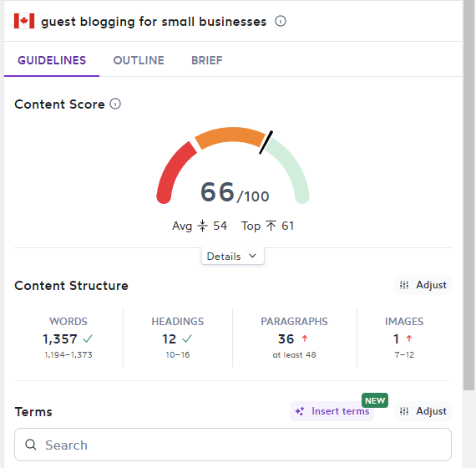Focus the Terms Search field

pos(233,445)
